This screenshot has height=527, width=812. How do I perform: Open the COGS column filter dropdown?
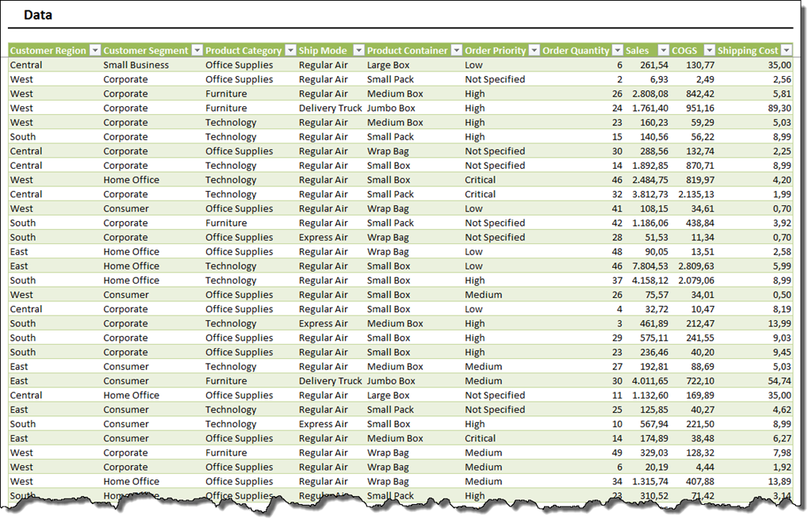pos(710,50)
